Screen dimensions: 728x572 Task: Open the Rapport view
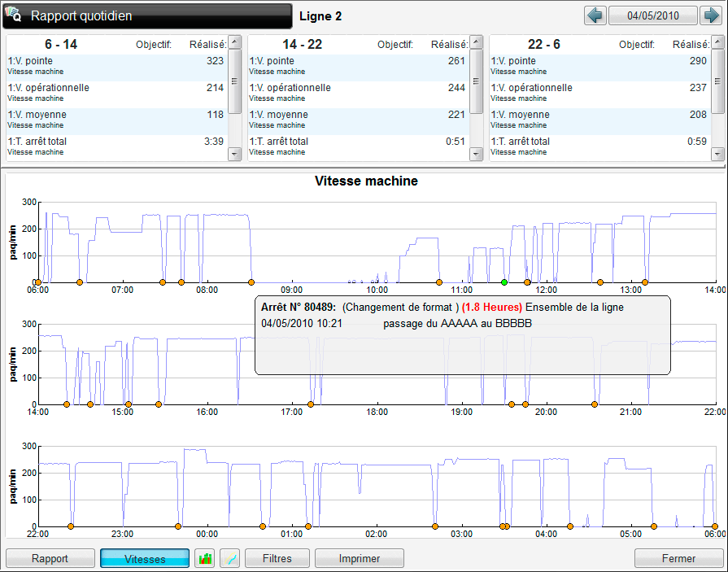(50, 558)
